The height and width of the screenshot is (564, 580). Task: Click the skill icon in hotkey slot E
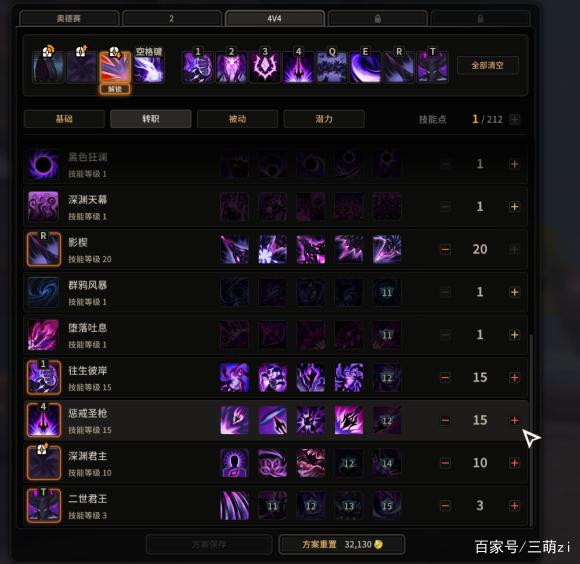coord(365,67)
